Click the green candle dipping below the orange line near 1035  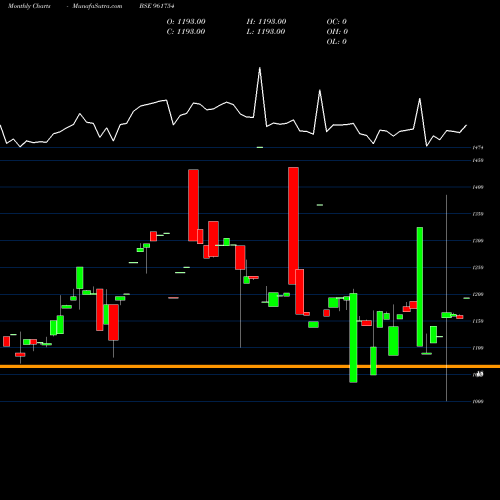[353, 338]
